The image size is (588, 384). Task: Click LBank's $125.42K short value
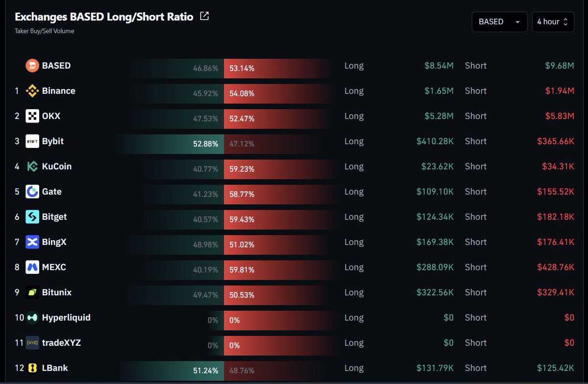pos(556,368)
